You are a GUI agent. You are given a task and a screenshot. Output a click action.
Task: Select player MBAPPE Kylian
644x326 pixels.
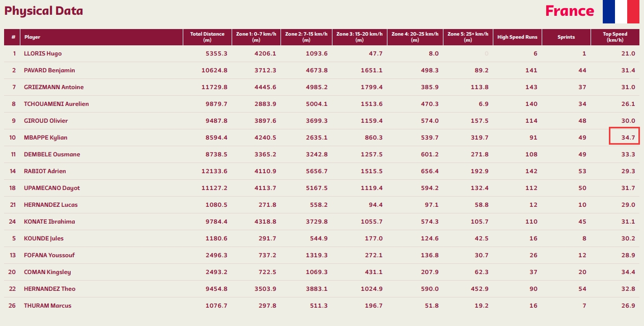point(46,138)
